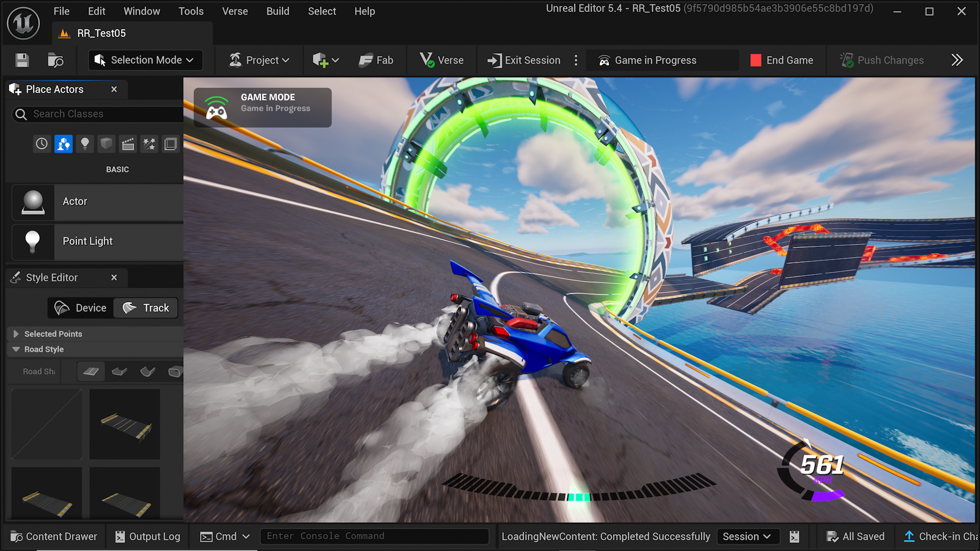Select the Visual Effects stars category icon
Screen dimensions: 980x551
click(149, 144)
